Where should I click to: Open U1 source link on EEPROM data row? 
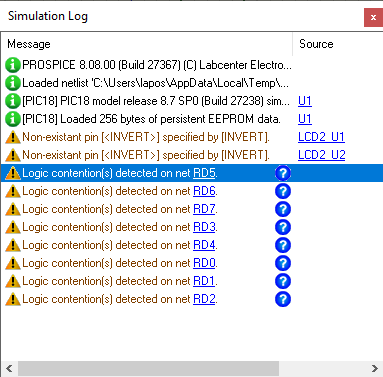(305, 119)
